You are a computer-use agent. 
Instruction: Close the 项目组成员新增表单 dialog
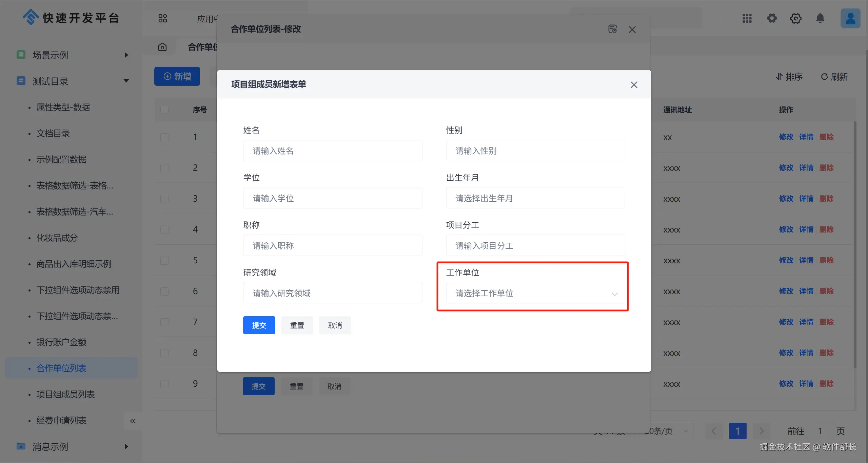(x=634, y=85)
